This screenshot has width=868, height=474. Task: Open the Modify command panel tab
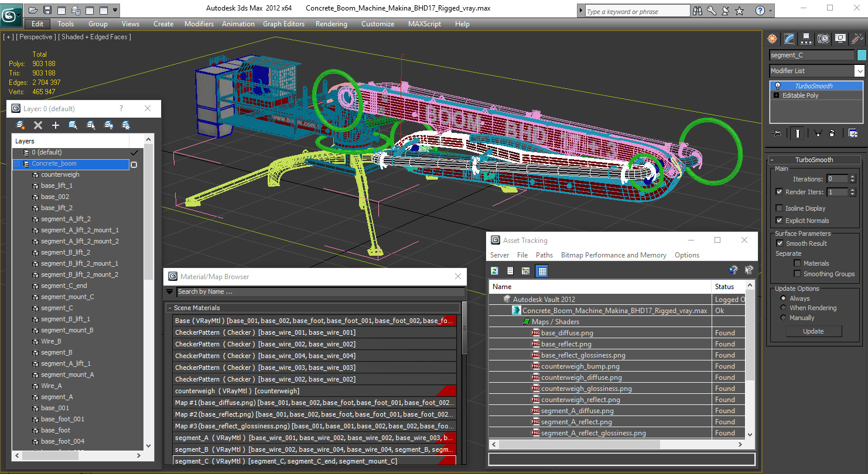pyautogui.click(x=790, y=39)
